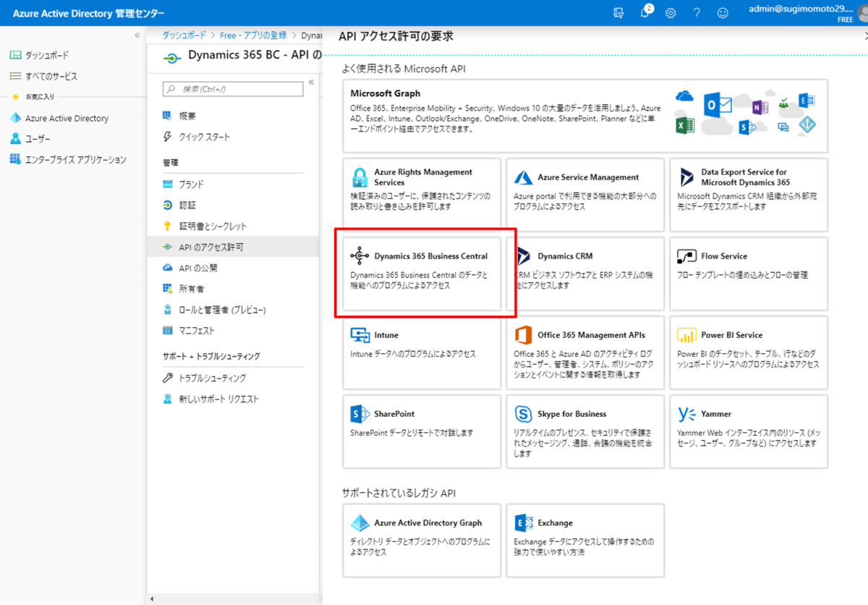
Task: Select the Flow Service API card
Action: (749, 274)
